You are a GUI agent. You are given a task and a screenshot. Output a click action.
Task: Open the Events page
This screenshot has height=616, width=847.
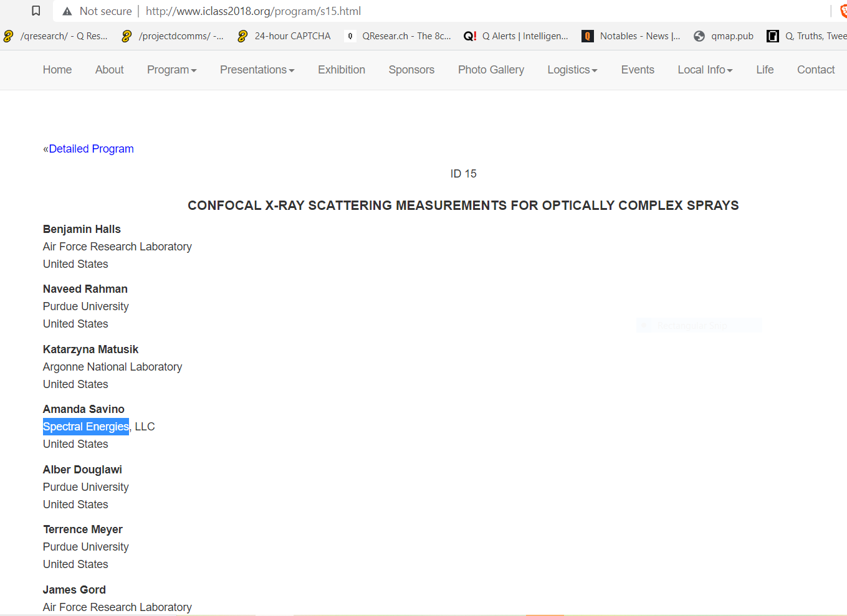tap(638, 70)
